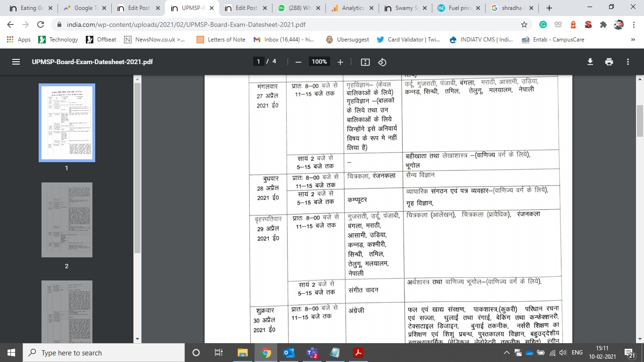Screen dimensions: 644x362
Task: Rotate the PDF page counterclockwise
Action: (x=382, y=62)
